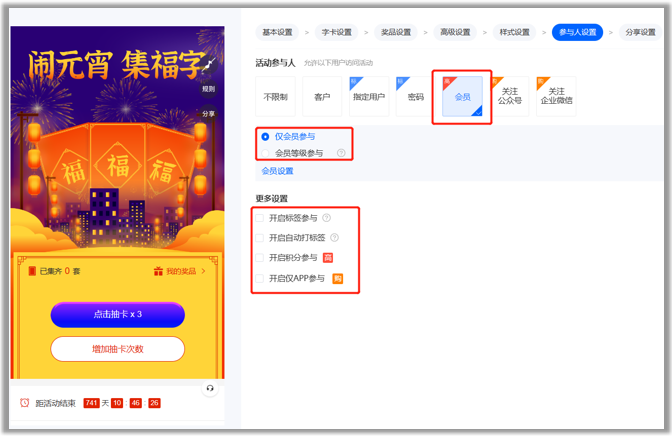This screenshot has height=436, width=672.
Task: Tap the 分享 button in preview
Action: tap(209, 114)
